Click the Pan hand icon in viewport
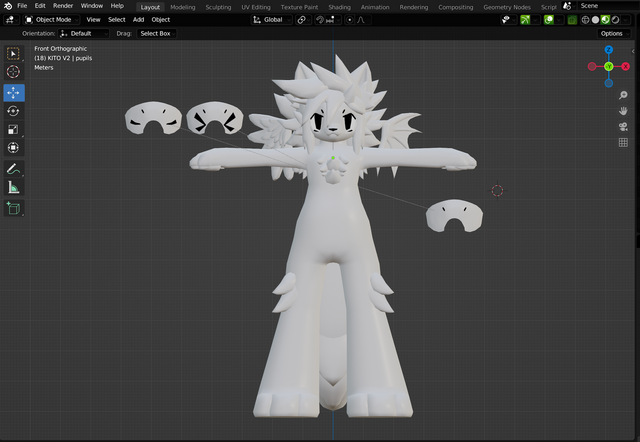The image size is (640, 442). (623, 111)
